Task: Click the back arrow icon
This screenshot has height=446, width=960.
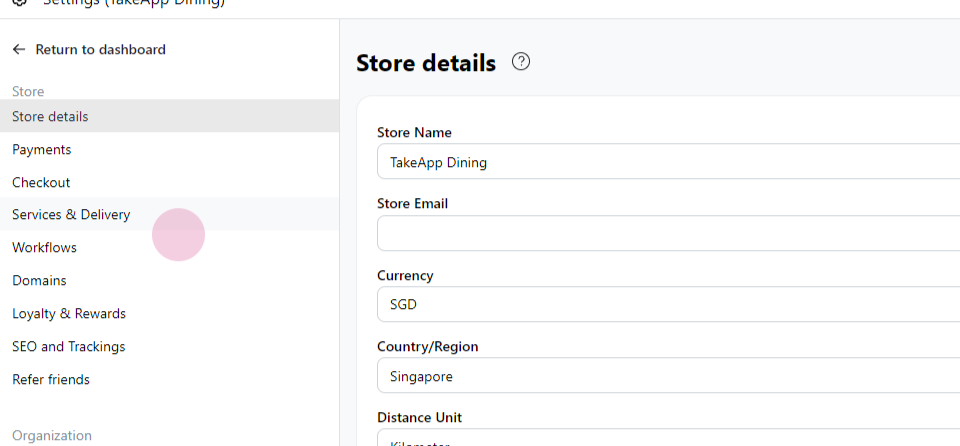Action: click(x=19, y=49)
